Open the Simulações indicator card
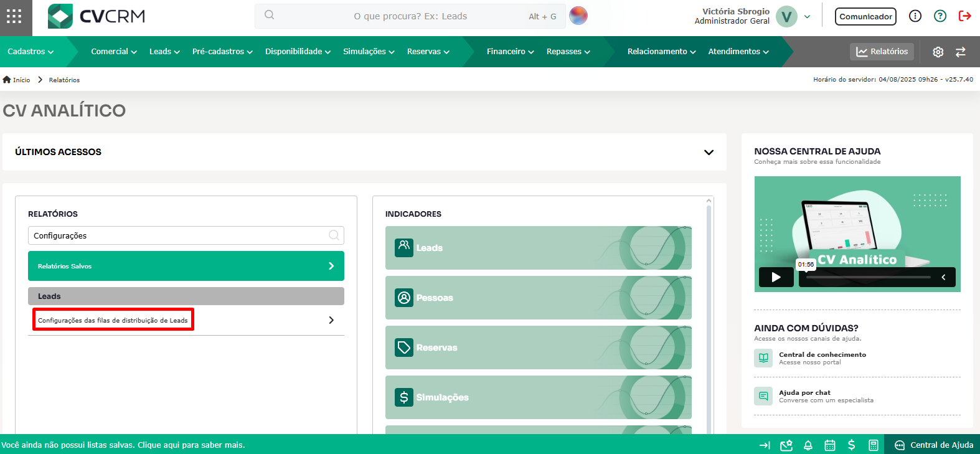The image size is (980, 454). tap(539, 397)
